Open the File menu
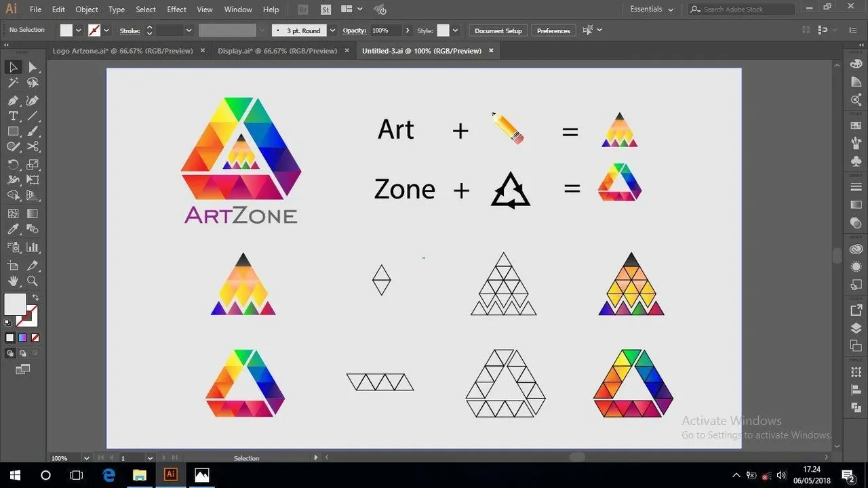Viewport: 868px width, 488px height. 35,9
